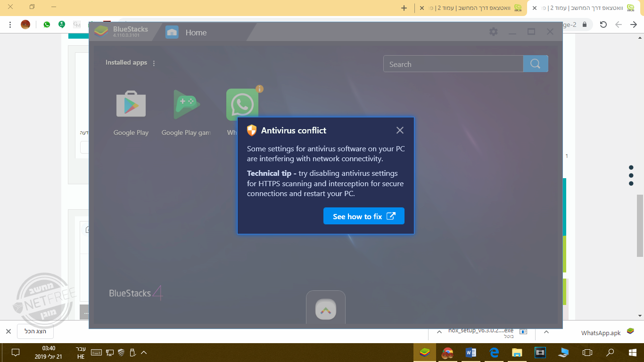The width and height of the screenshot is (644, 362).
Task: Click the BlueStacks logo in title bar
Action: tap(101, 31)
